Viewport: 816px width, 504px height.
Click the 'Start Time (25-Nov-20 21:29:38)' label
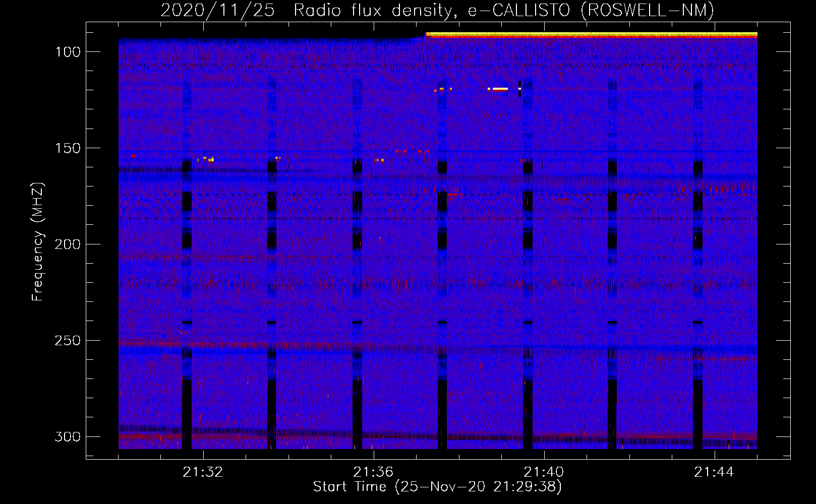[x=437, y=487]
